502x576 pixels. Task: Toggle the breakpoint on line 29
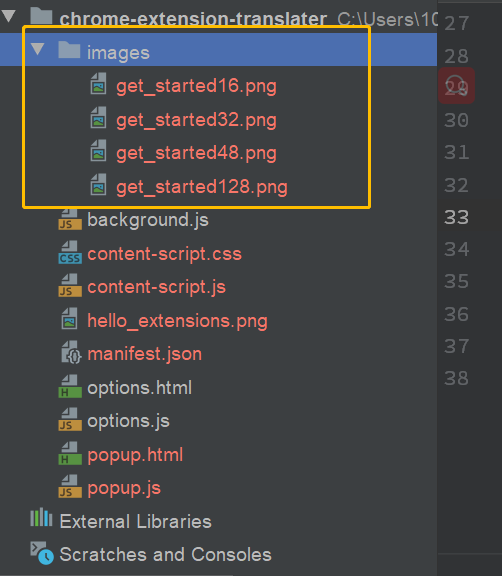(x=456, y=86)
